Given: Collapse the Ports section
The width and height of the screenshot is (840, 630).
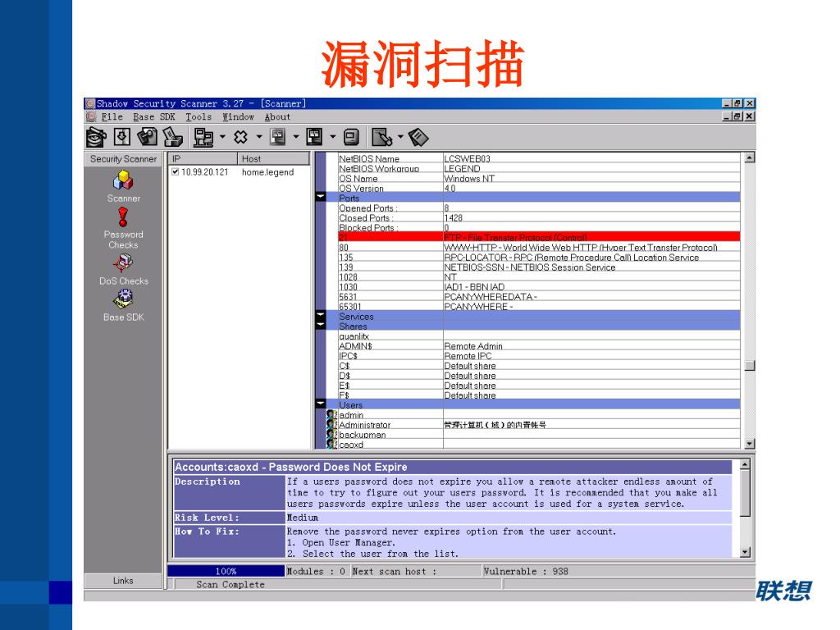Looking at the screenshot, I should [321, 197].
